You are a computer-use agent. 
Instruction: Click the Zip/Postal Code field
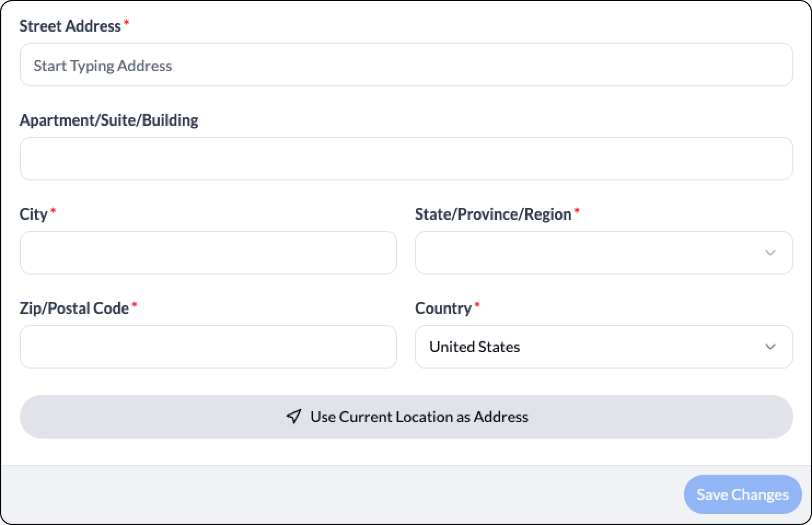click(x=208, y=347)
